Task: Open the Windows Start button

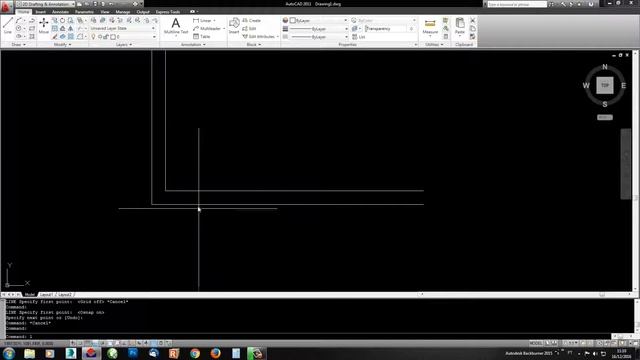Action: (9, 353)
